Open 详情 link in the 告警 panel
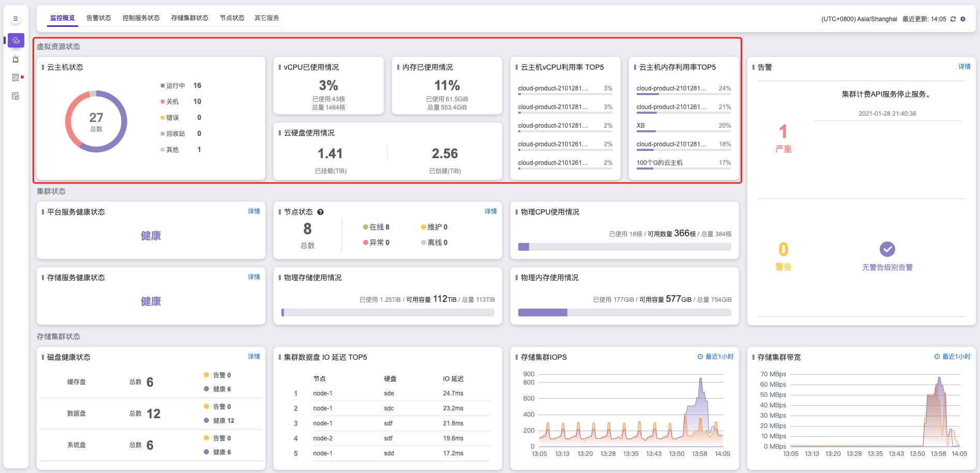 964,67
